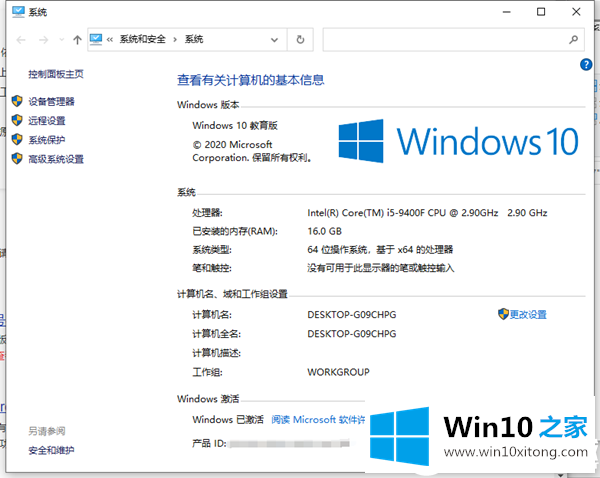The image size is (600, 478).
Task: Click the system icon in the title bar
Action: click(x=18, y=12)
